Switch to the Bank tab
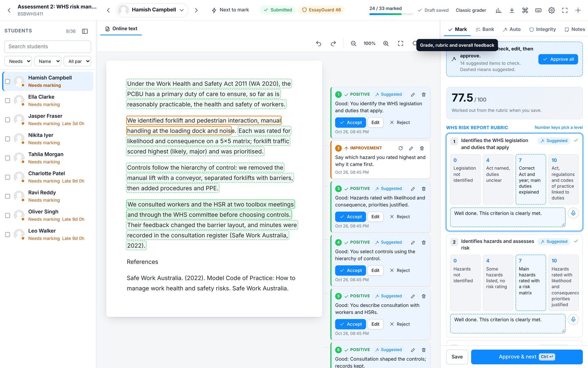 [x=485, y=29]
